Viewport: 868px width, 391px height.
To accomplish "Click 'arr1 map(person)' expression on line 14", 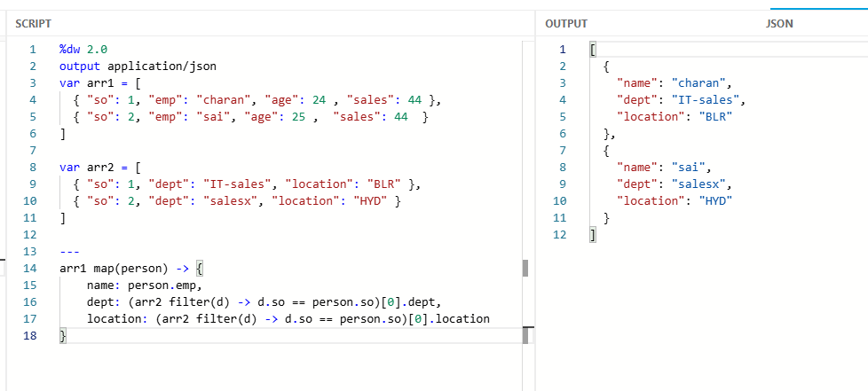I will point(114,269).
